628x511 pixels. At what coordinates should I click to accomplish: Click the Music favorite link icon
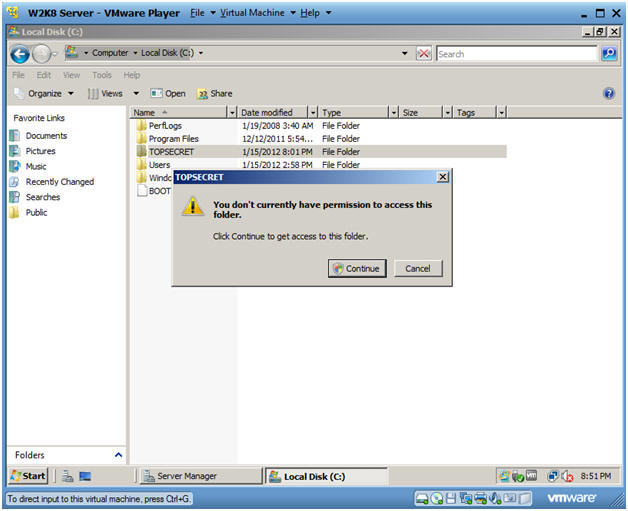click(15, 166)
